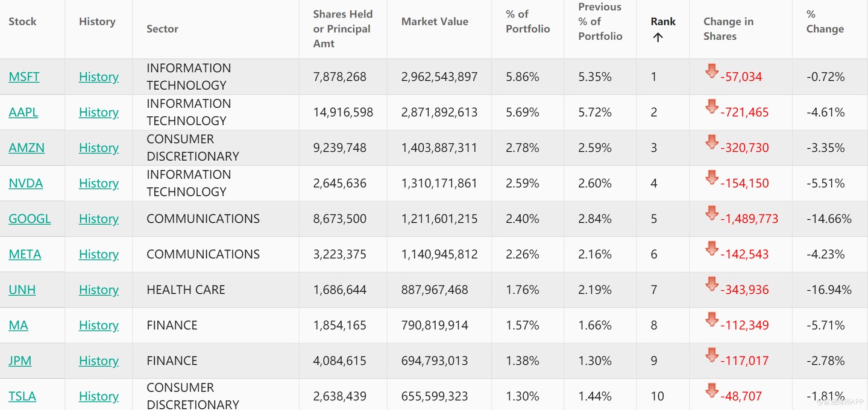This screenshot has width=868, height=410.
Task: View History for TSLA
Action: (99, 397)
